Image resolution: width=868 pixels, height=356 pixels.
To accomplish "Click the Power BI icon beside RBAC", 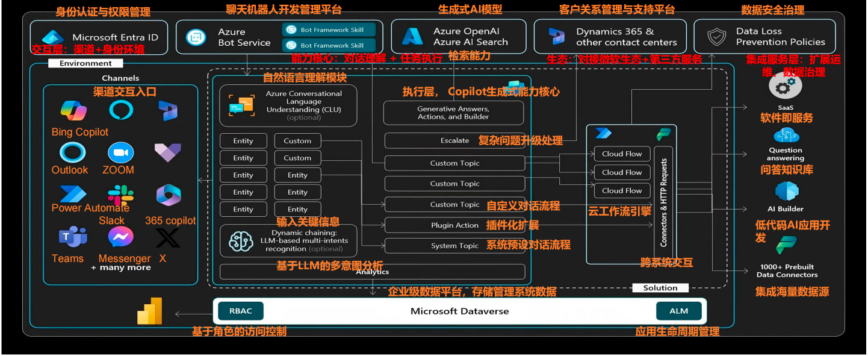I will point(150,311).
